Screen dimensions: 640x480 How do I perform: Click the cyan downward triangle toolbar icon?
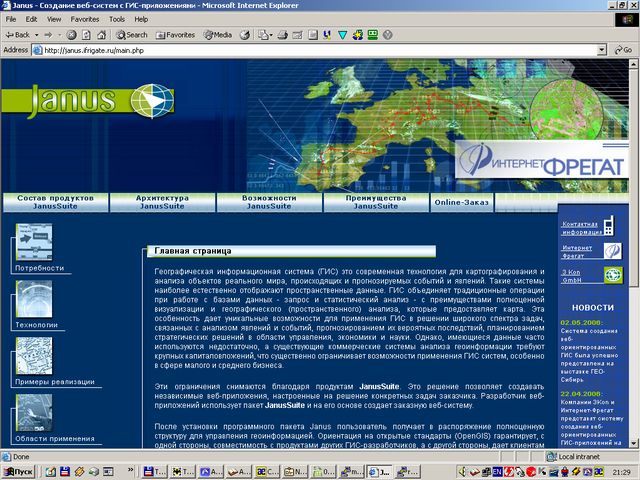[342, 35]
